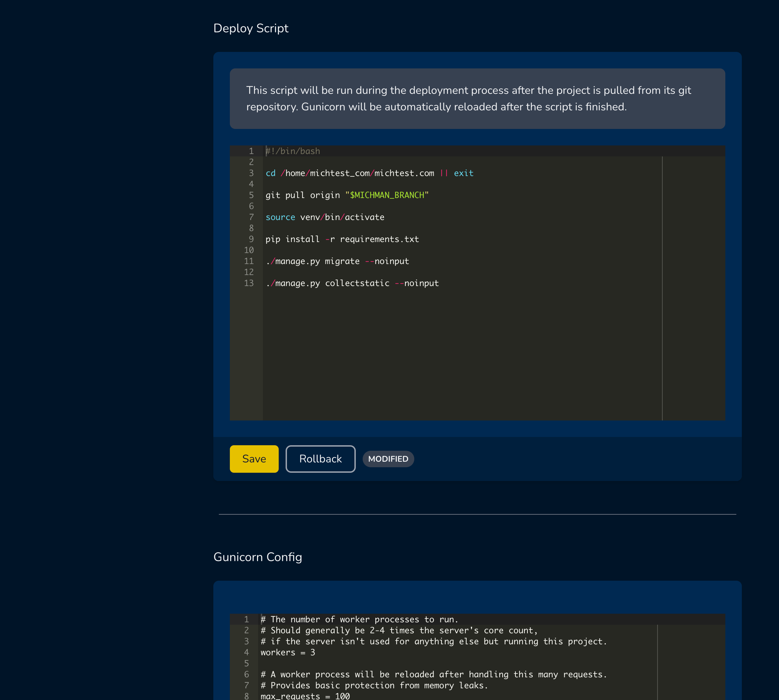This screenshot has width=779, height=700.
Task: Click the manage.py migrate line
Action: 337,262
